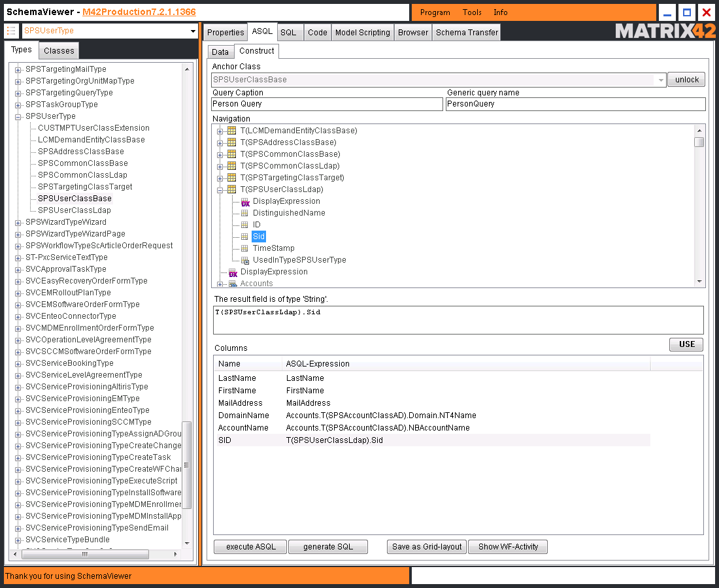Click the execute ASQL button
719x588 pixels.
250,547
